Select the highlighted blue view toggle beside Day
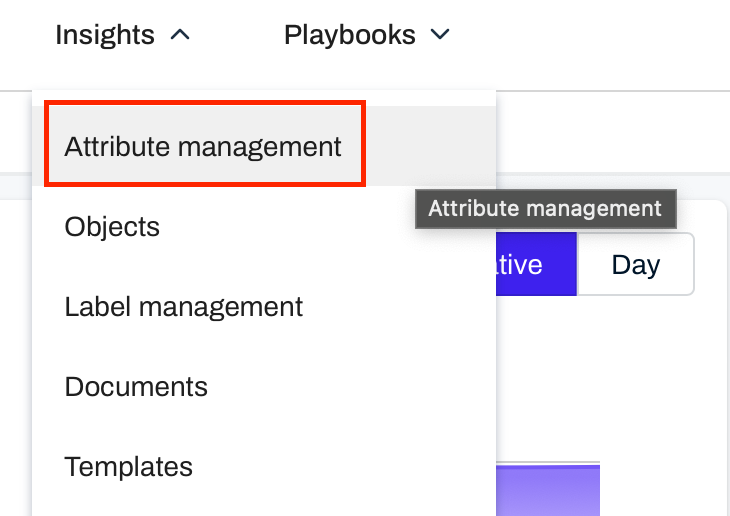 pyautogui.click(x=535, y=265)
